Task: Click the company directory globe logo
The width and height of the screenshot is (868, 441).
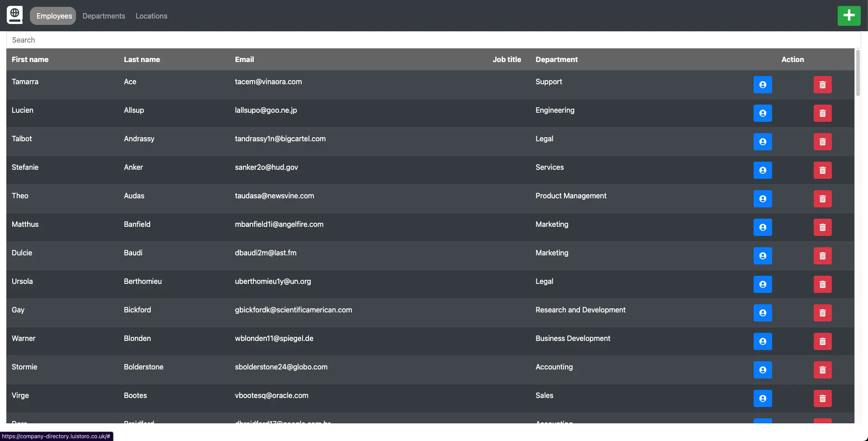Action: click(15, 15)
